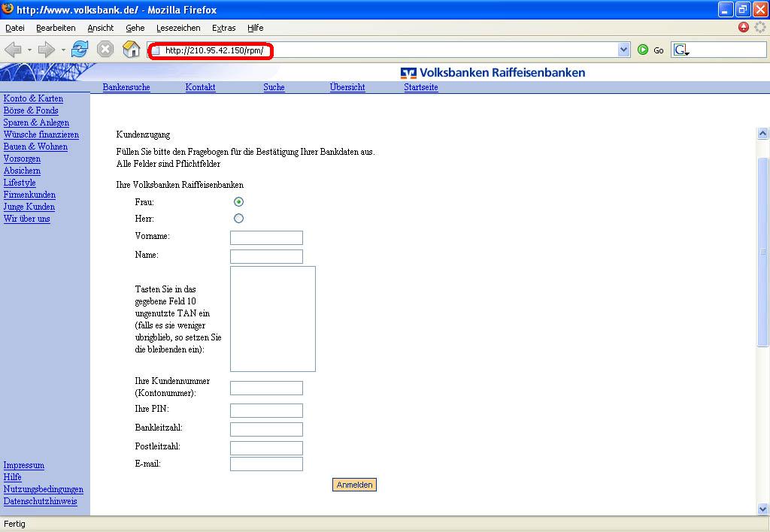Screen dimensions: 770x532
Task: Open the Extras menu
Action: [224, 28]
